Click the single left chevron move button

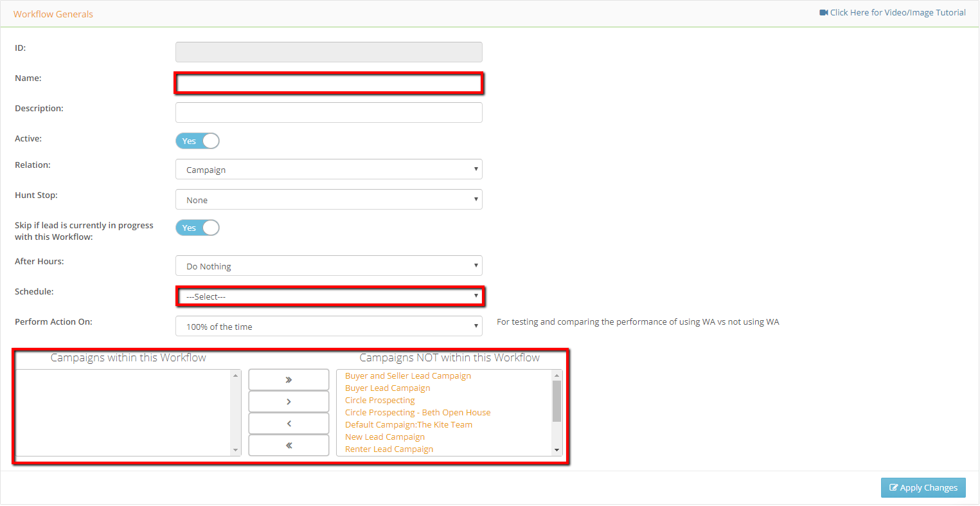click(289, 424)
